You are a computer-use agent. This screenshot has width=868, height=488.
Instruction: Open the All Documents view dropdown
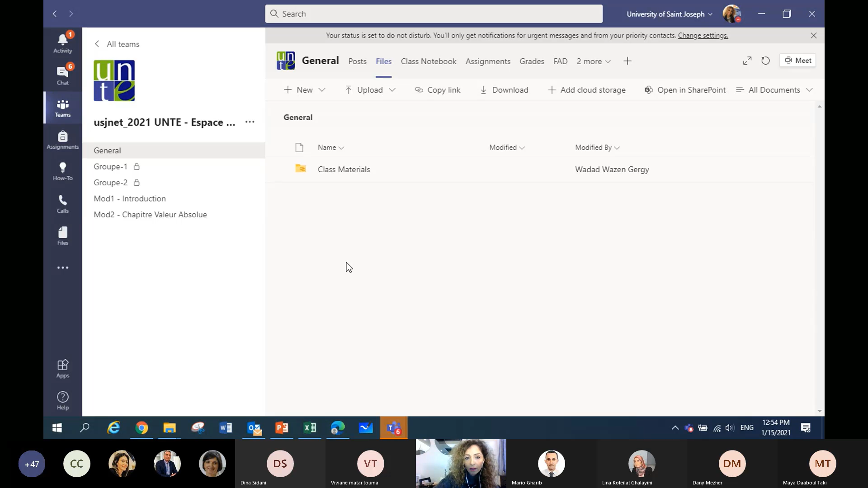[774, 90]
